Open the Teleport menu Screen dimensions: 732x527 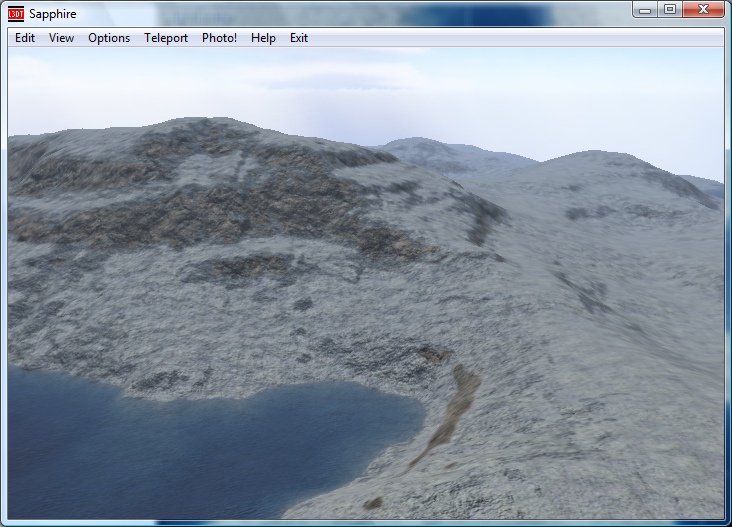[166, 38]
